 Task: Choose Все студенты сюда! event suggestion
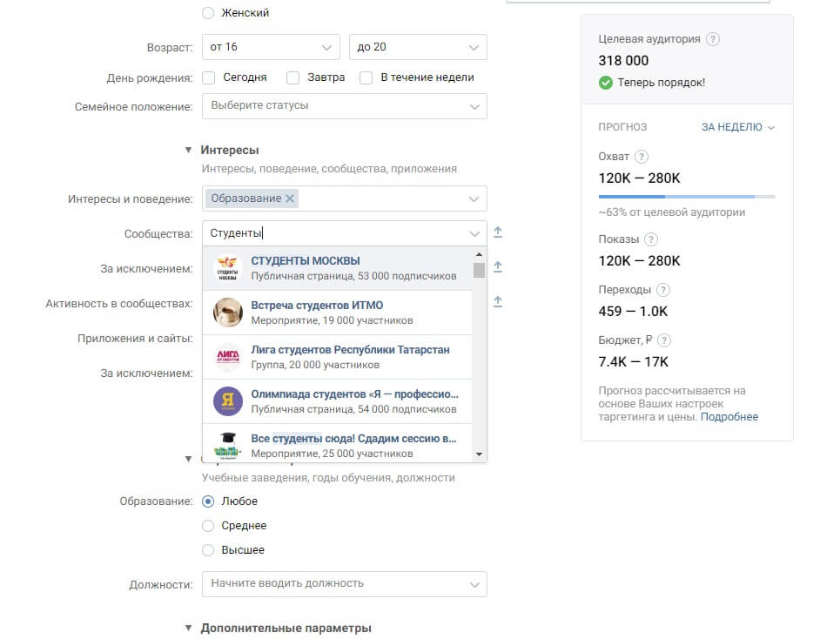pos(338,443)
